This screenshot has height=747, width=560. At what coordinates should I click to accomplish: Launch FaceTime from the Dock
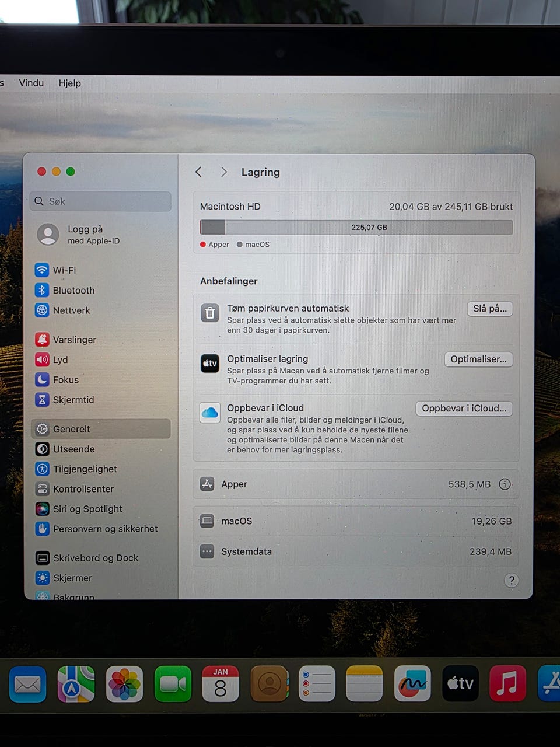click(x=173, y=684)
